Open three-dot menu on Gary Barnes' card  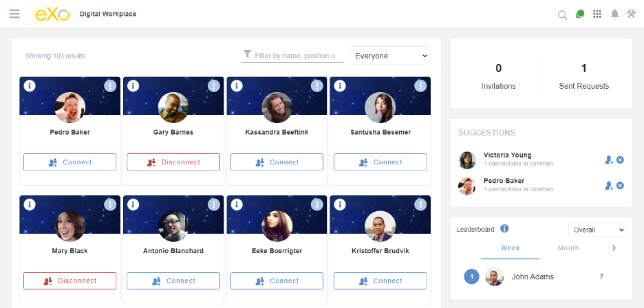[x=213, y=86]
